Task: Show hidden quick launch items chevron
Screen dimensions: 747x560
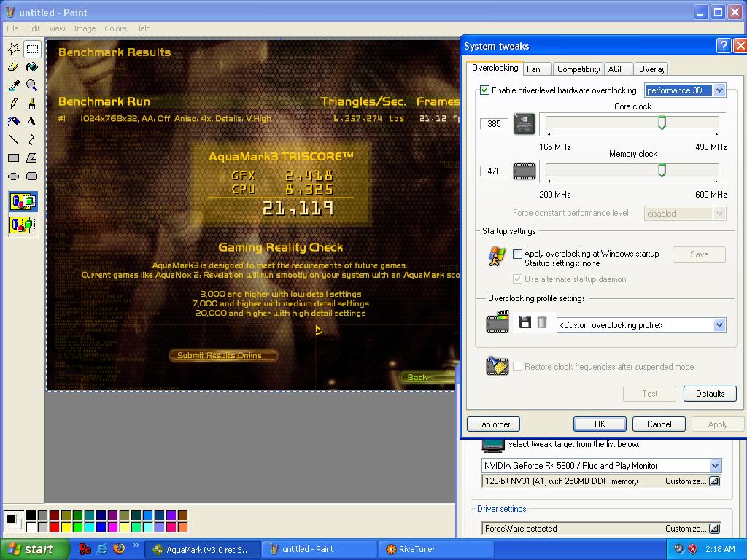Action: coord(136,545)
